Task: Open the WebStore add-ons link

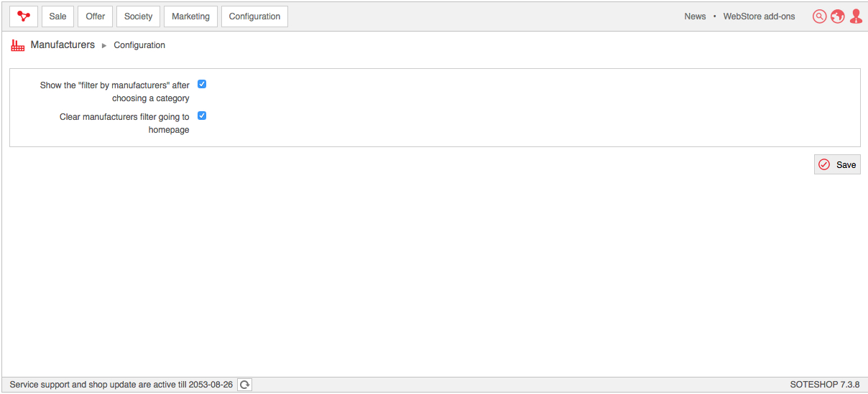Action: [759, 17]
